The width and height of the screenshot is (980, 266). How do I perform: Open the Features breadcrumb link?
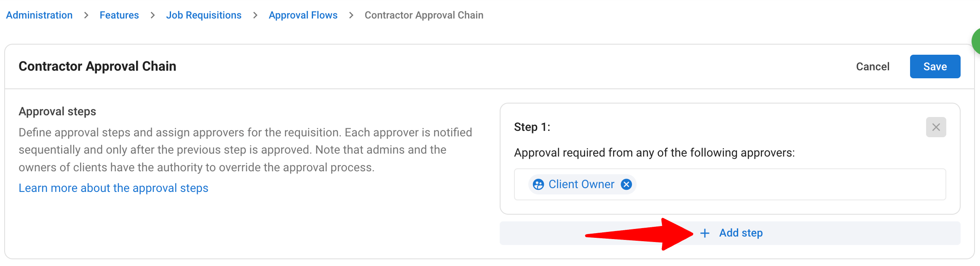119,15
